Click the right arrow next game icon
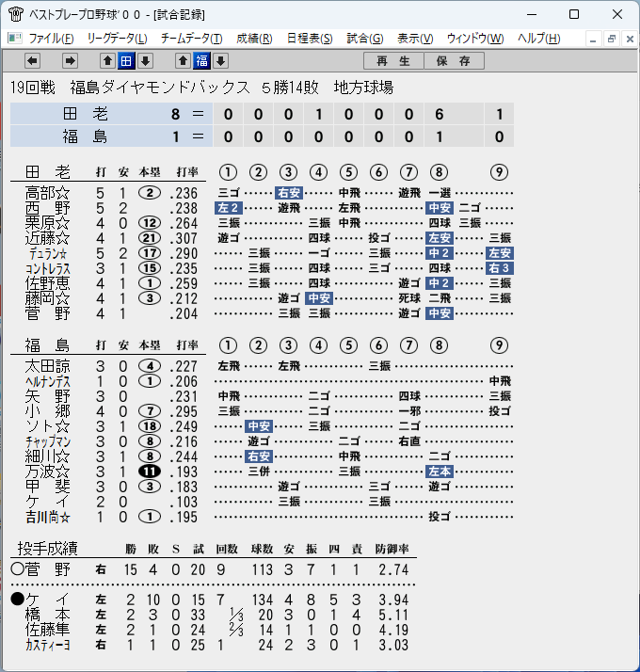 click(70, 61)
